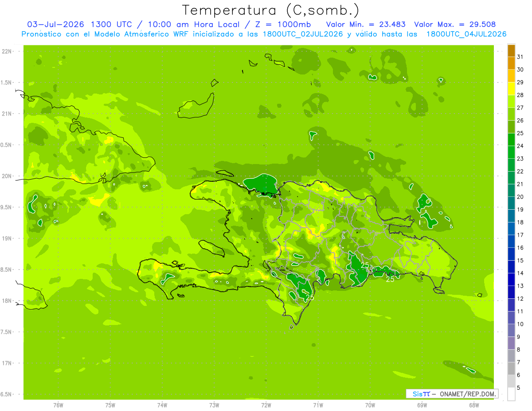The height and width of the screenshot is (411, 532).
Task: Click the 17N latitude axis label
Action: (8, 363)
